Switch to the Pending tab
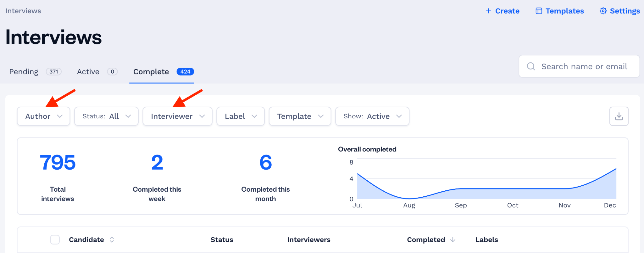The image size is (644, 253). (35, 72)
